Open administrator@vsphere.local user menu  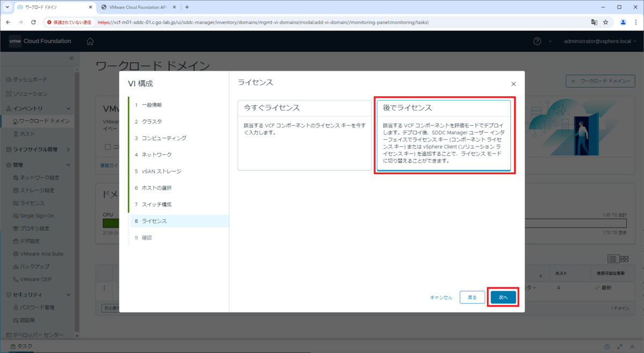[600, 41]
